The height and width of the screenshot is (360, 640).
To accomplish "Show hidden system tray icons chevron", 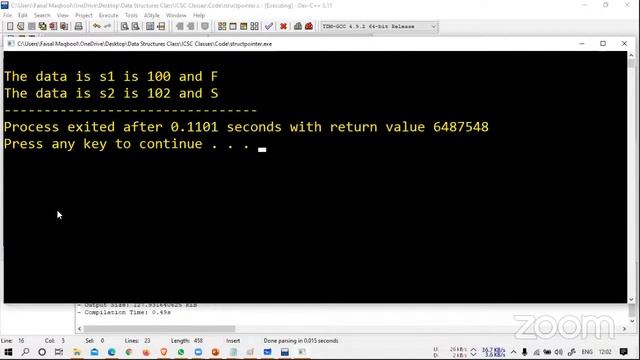I will [513, 352].
